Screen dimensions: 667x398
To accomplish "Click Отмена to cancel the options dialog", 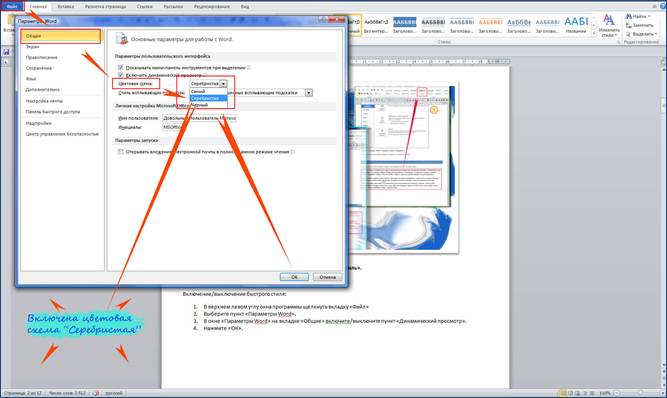I will (328, 277).
